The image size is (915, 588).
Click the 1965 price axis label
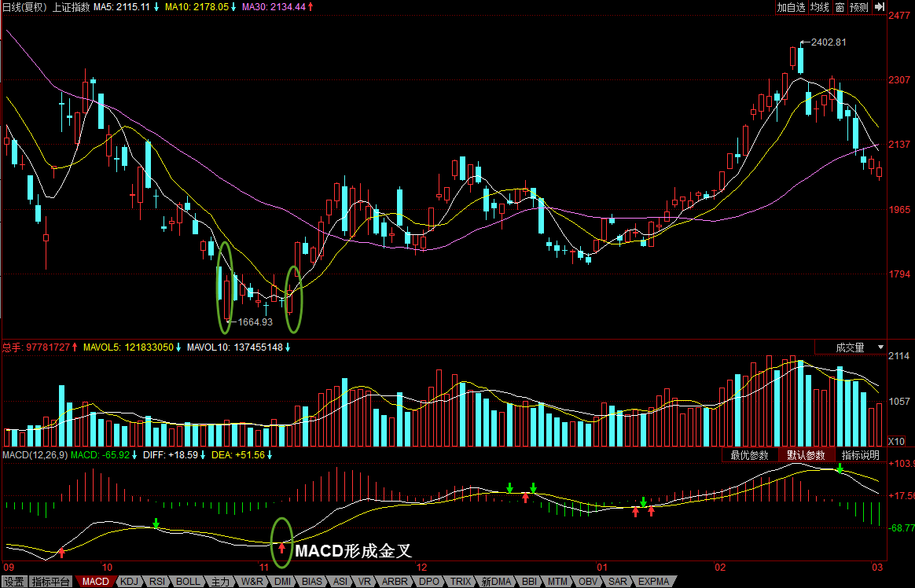point(898,209)
